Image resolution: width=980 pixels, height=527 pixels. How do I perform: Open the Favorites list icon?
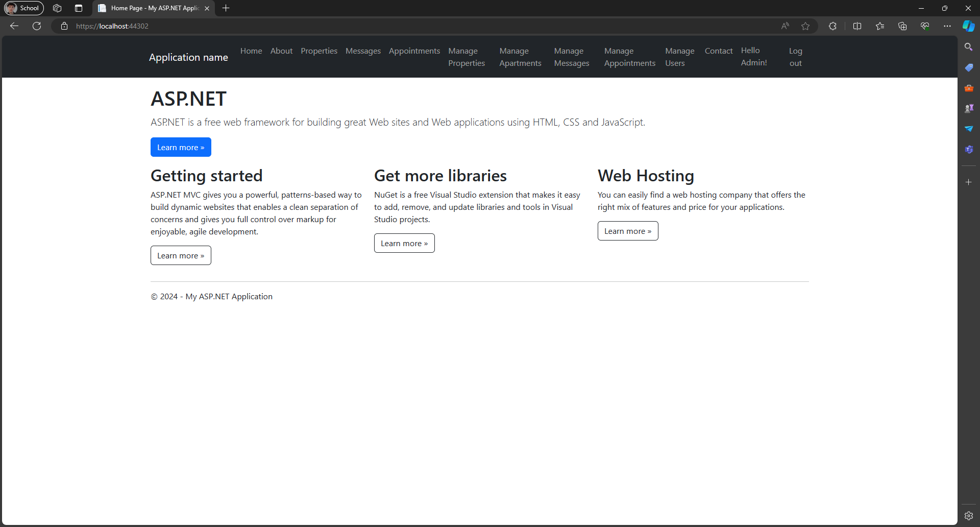(x=880, y=26)
